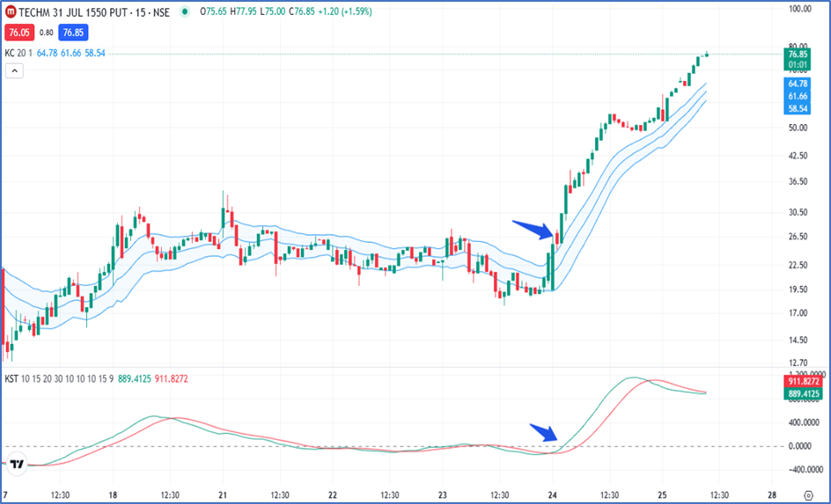The height and width of the screenshot is (504, 831).
Task: Click KST value 889.4125 in legend
Action: click(134, 379)
